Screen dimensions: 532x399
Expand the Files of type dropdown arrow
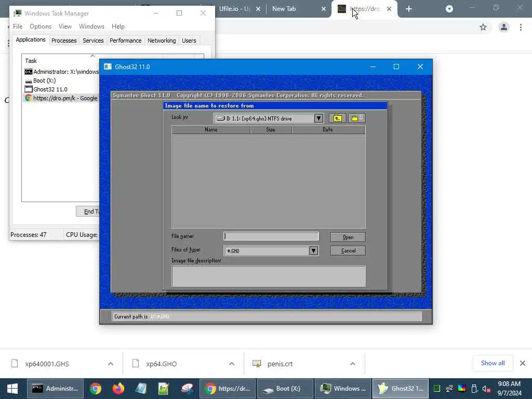pyautogui.click(x=313, y=251)
